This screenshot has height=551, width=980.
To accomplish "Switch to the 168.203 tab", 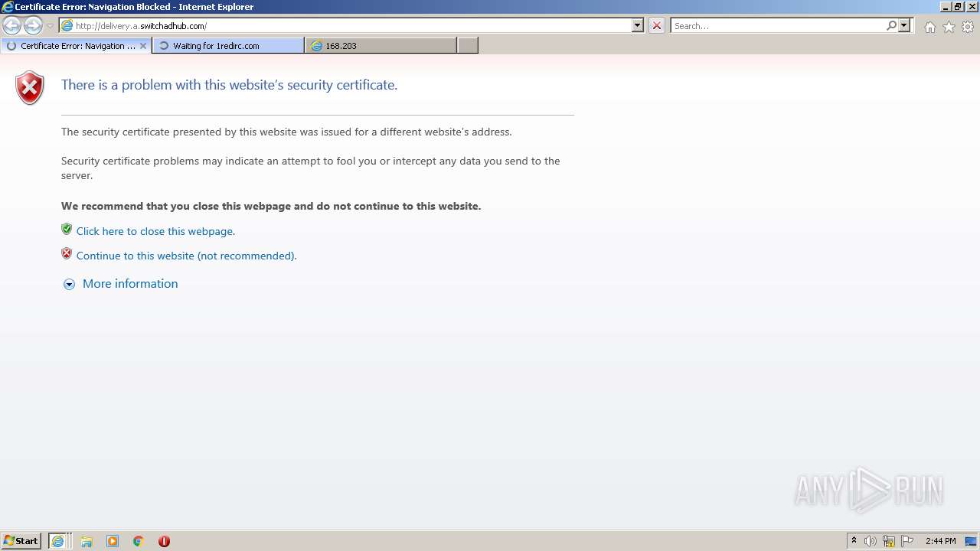I will (381, 46).
